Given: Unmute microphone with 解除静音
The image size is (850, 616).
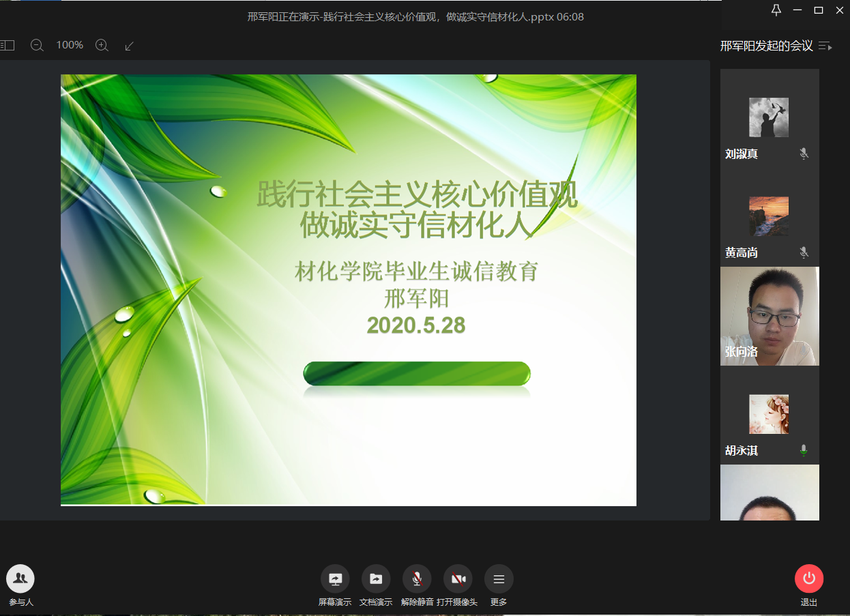Looking at the screenshot, I should pyautogui.click(x=417, y=579).
